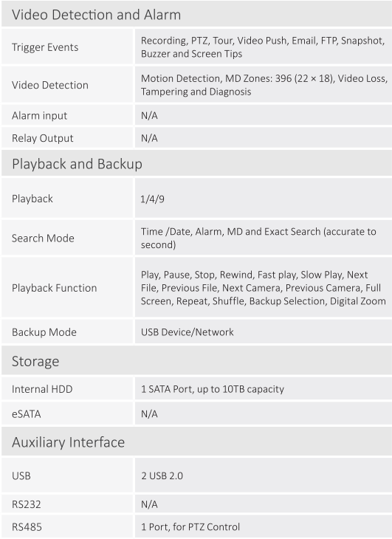This screenshot has height=539, width=392.
Task: Click the Trigger Events value listing Recording, PTZ, Tour
Action: tap(263, 47)
